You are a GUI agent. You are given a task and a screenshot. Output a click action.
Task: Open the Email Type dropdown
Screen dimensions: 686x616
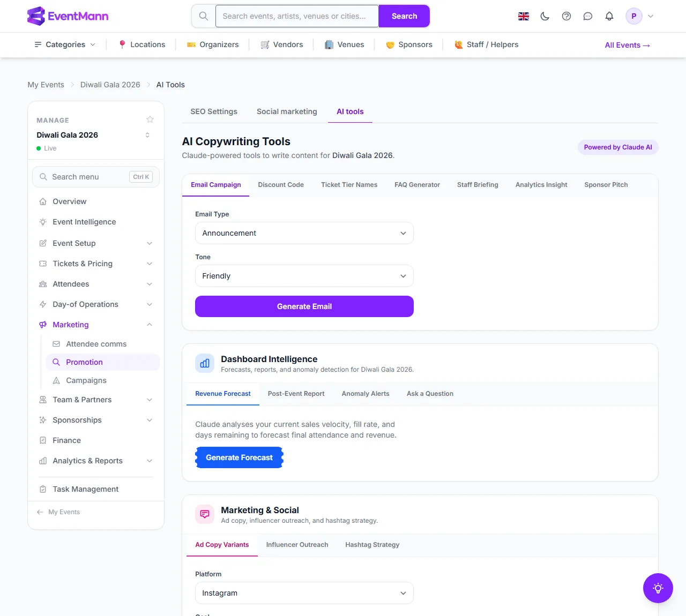point(304,233)
